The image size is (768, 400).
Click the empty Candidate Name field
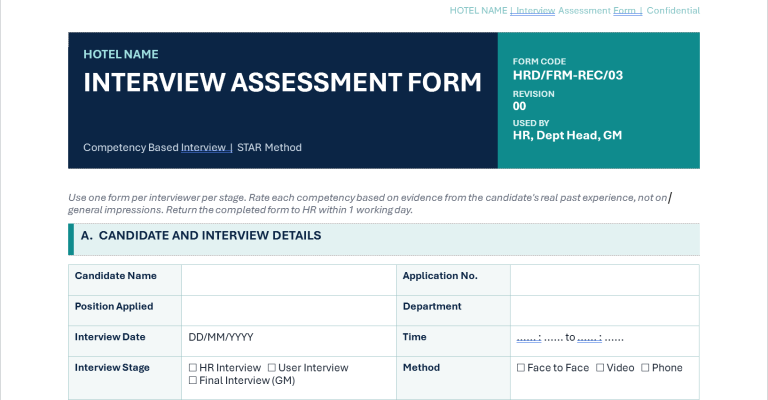pos(288,280)
